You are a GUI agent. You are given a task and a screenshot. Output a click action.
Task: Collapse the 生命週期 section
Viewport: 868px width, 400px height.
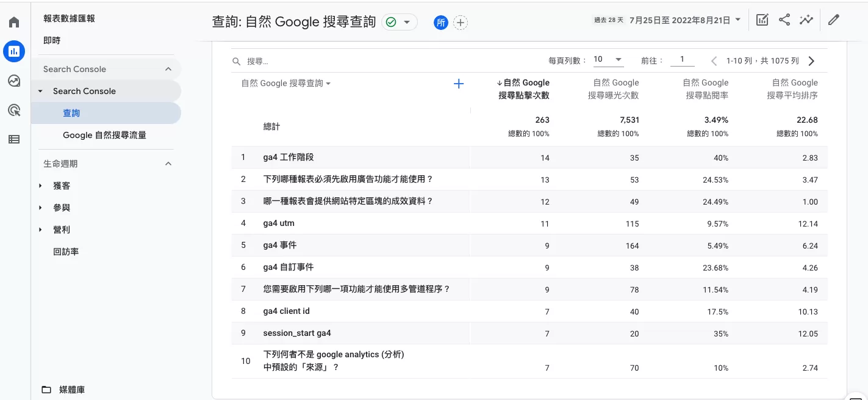coord(168,164)
